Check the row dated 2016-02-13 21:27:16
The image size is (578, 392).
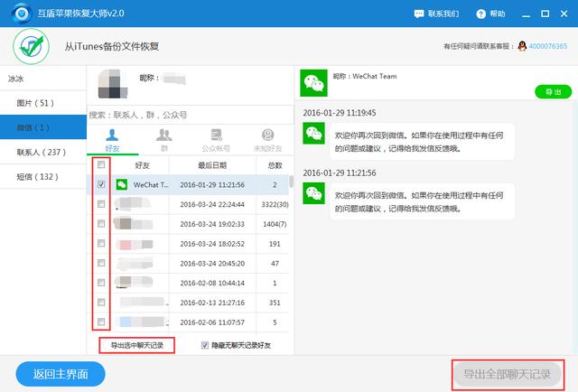pos(101,303)
